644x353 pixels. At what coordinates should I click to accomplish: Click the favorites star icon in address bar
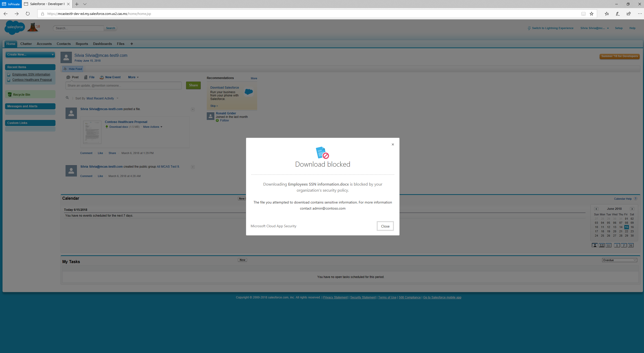coord(592,14)
